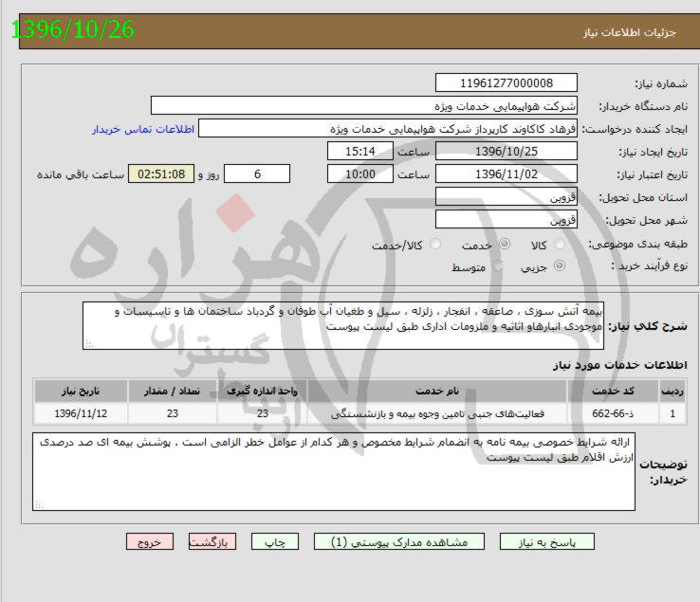Click validity time field 10:00
The image size is (700, 602).
360,174
